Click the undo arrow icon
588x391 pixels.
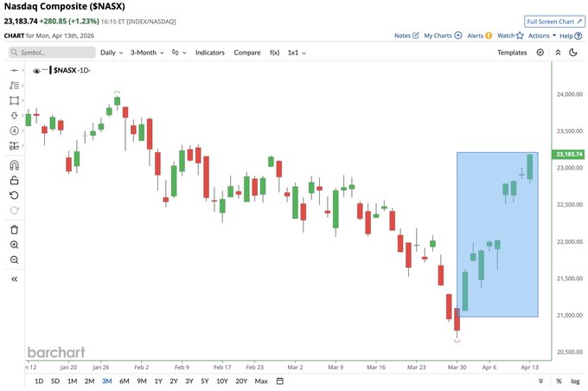coord(14,195)
